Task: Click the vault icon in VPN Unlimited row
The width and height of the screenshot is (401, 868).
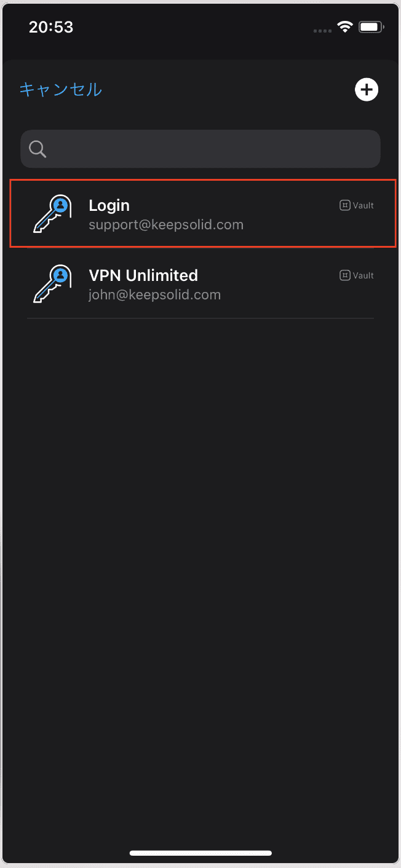Action: (x=345, y=275)
